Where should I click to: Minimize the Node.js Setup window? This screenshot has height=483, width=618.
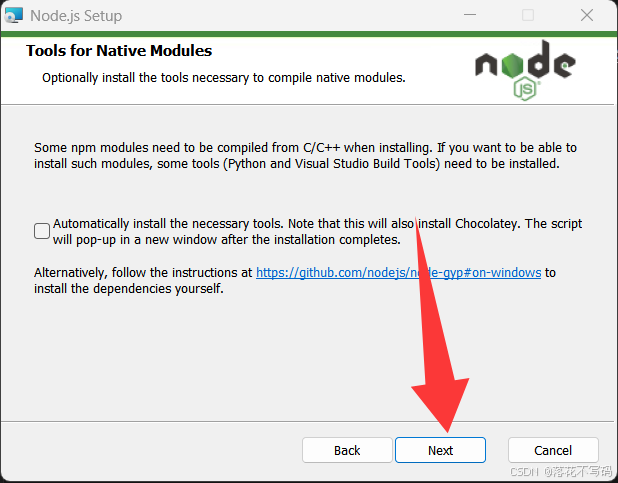pos(470,15)
